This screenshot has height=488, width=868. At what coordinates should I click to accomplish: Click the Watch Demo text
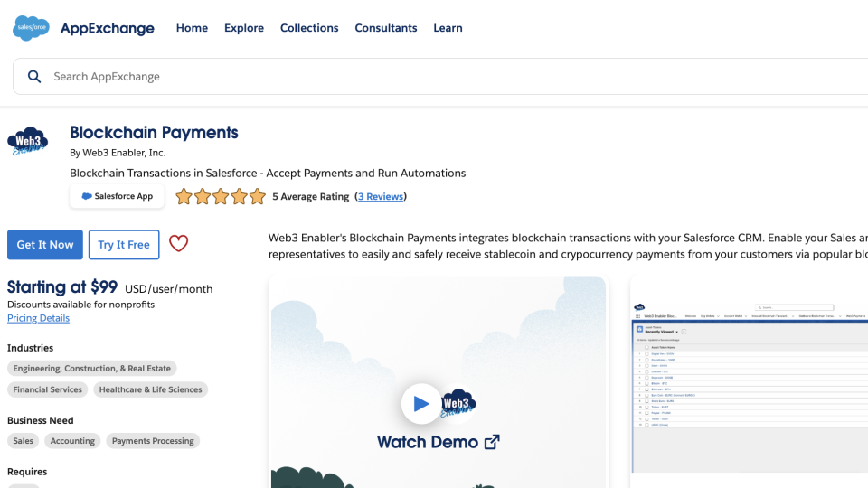[x=428, y=442]
